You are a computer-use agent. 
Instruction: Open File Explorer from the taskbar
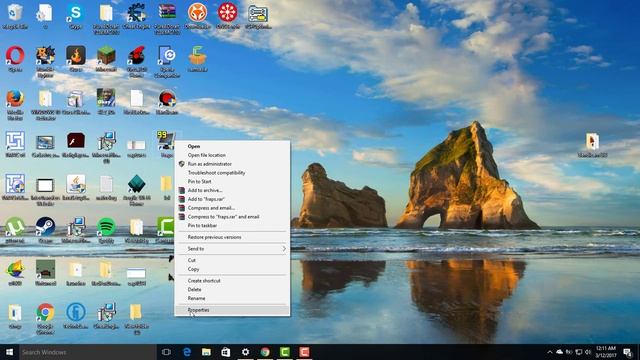[206, 352]
